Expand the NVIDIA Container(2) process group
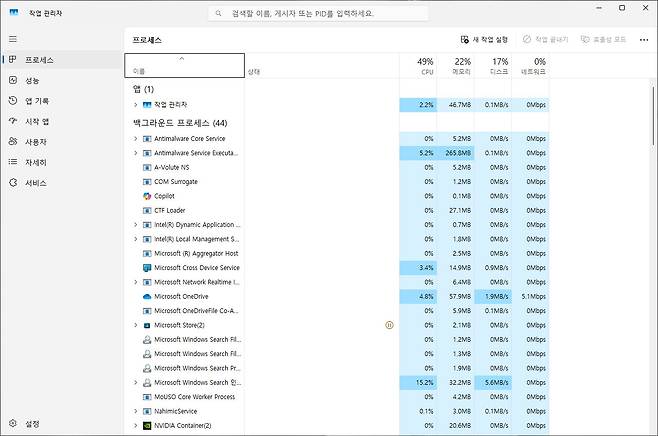Screen dimensions: 658x436 tap(135, 426)
